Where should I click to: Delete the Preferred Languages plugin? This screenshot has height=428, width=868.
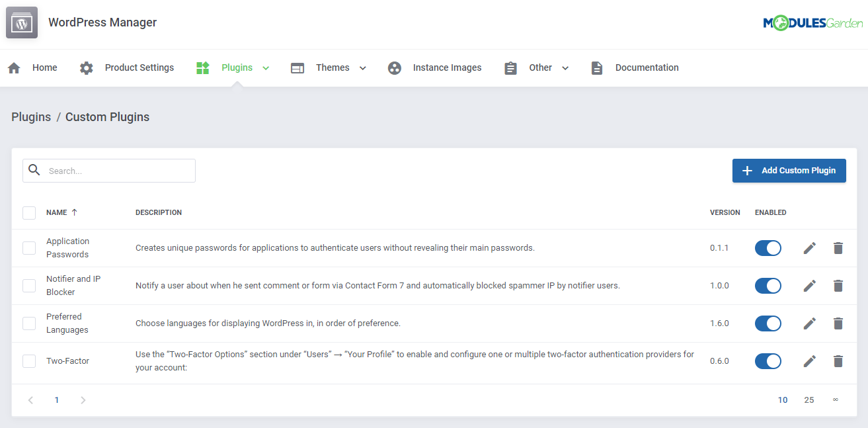838,323
